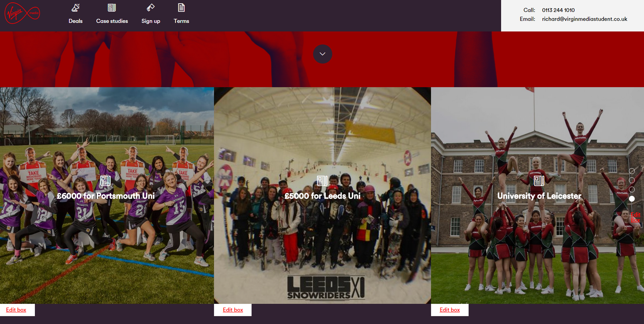This screenshot has width=644, height=324.
Task: Select the fourth filled navigation dot
Action: coord(632,199)
